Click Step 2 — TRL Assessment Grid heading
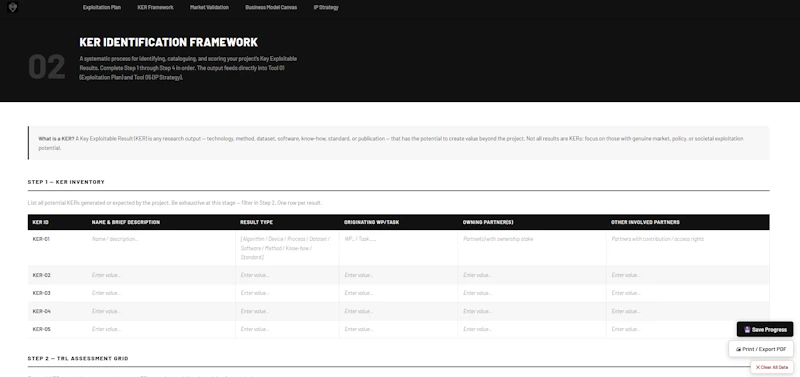Viewport: 800px width, 377px height. coord(78,359)
